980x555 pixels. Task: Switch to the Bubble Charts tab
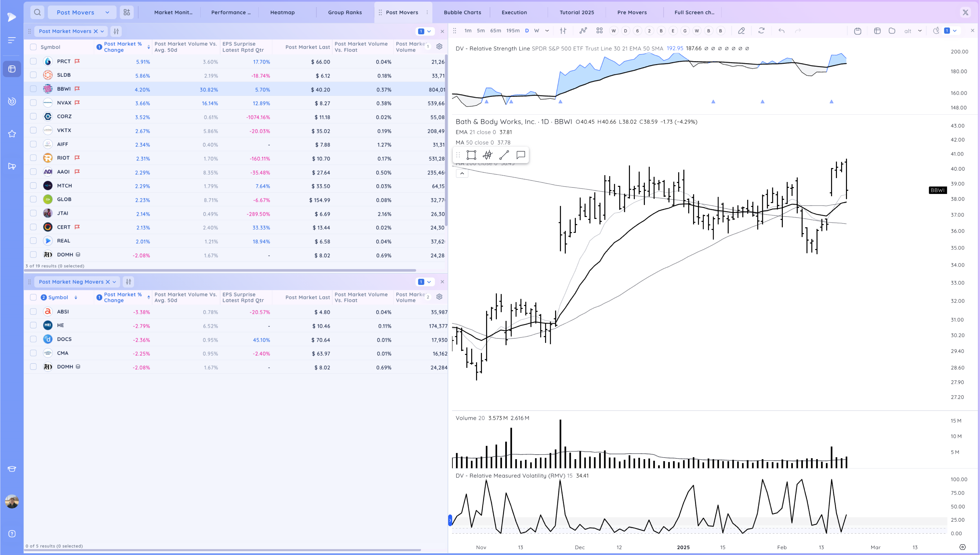pyautogui.click(x=462, y=12)
